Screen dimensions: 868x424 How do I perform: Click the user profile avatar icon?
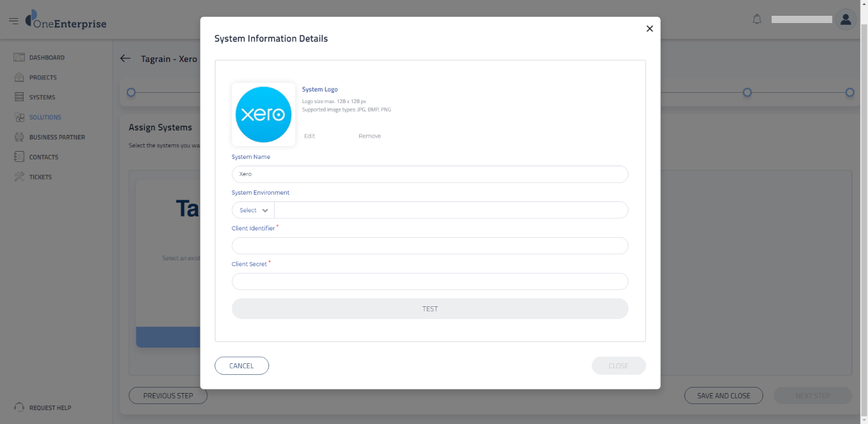[x=845, y=19]
